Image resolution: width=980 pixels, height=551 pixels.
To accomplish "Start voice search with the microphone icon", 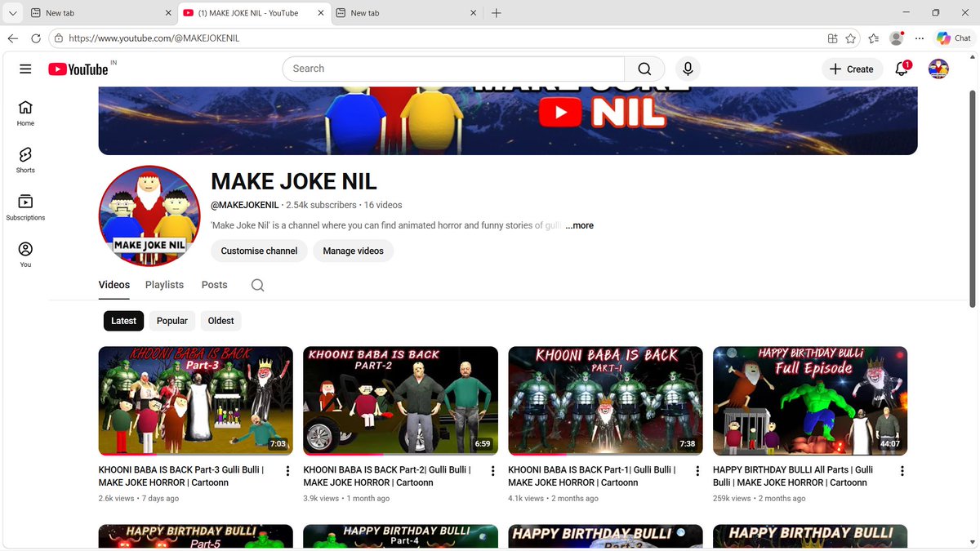I will click(x=688, y=69).
